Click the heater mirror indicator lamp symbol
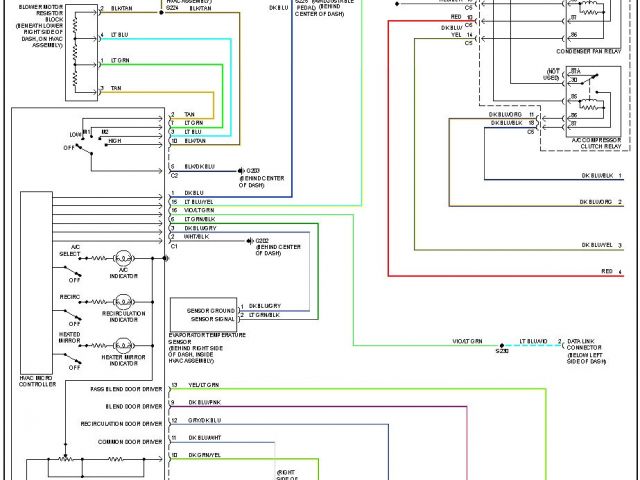 tap(124, 345)
